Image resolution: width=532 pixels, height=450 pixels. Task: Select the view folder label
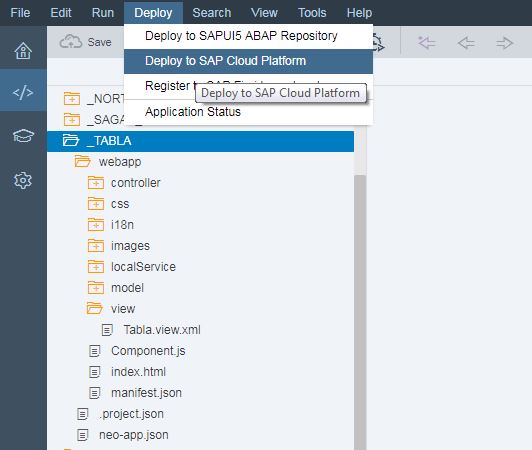coord(123,309)
